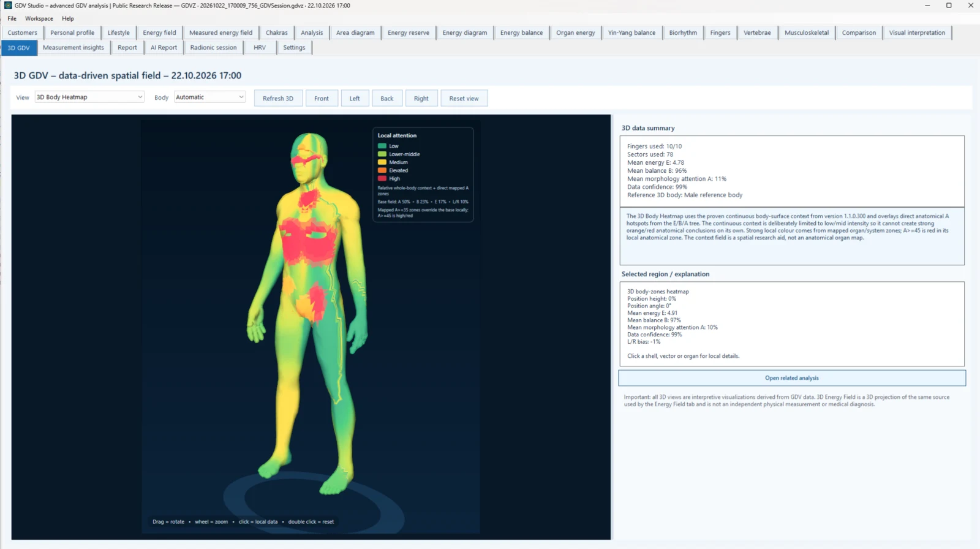980x549 pixels.
Task: Go to the Radionic session tab
Action: click(x=213, y=48)
